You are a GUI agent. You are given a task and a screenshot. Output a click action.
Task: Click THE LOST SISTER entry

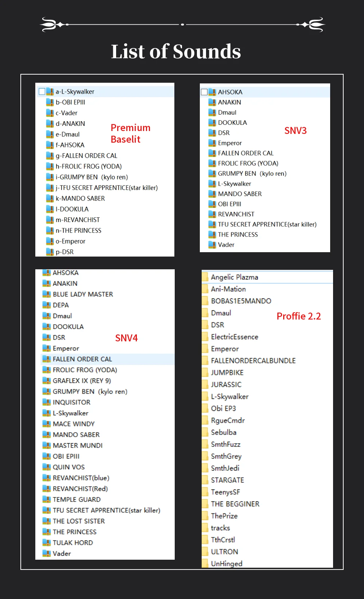click(79, 521)
